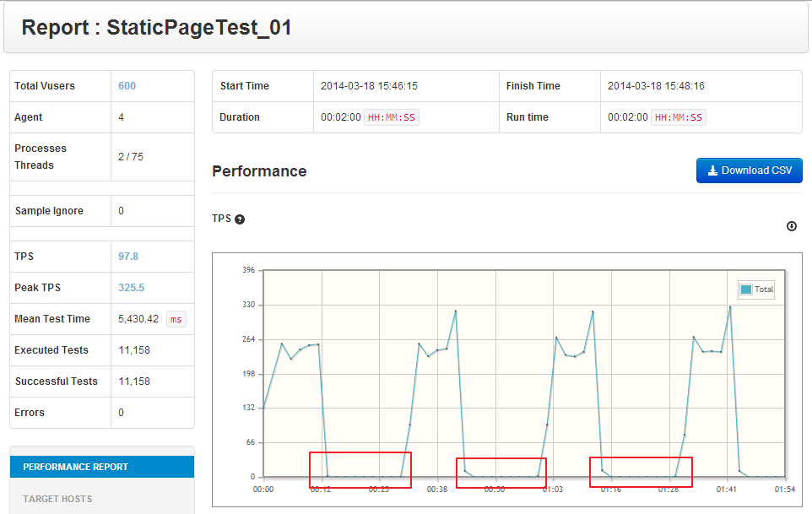Screen dimensions: 812x514
Task: Click the Peak TPS value 325.5
Action: pos(131,288)
